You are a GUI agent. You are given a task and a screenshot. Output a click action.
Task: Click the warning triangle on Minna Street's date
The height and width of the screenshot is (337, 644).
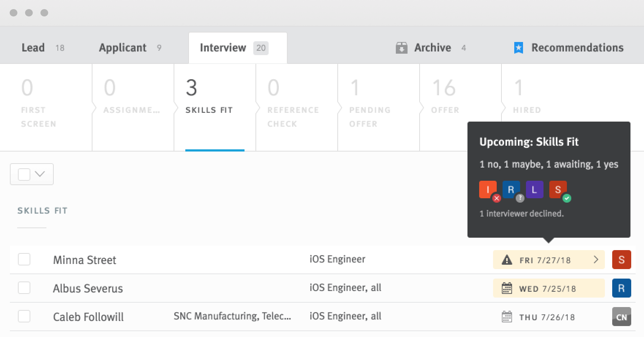(x=507, y=260)
